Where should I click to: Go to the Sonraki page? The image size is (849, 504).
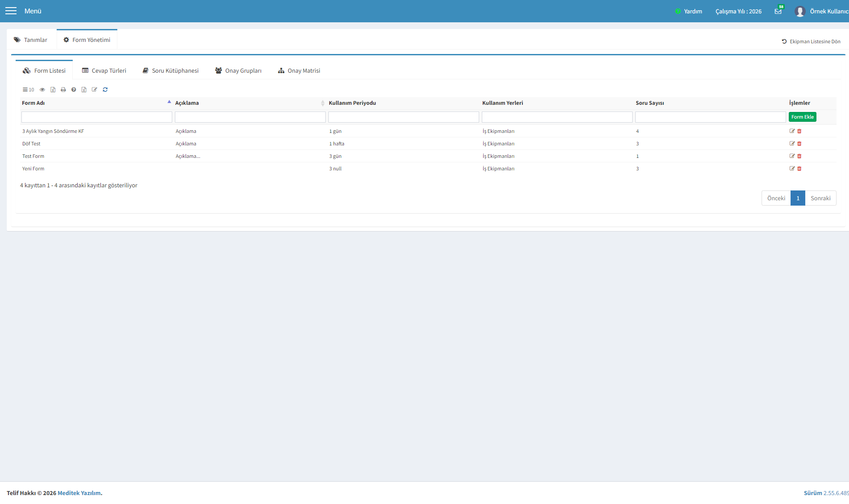tap(820, 198)
